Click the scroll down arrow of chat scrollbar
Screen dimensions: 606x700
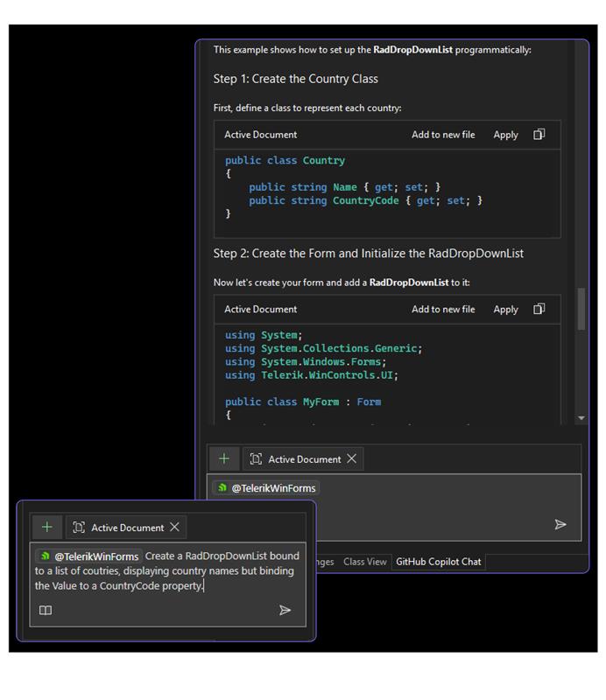(582, 419)
